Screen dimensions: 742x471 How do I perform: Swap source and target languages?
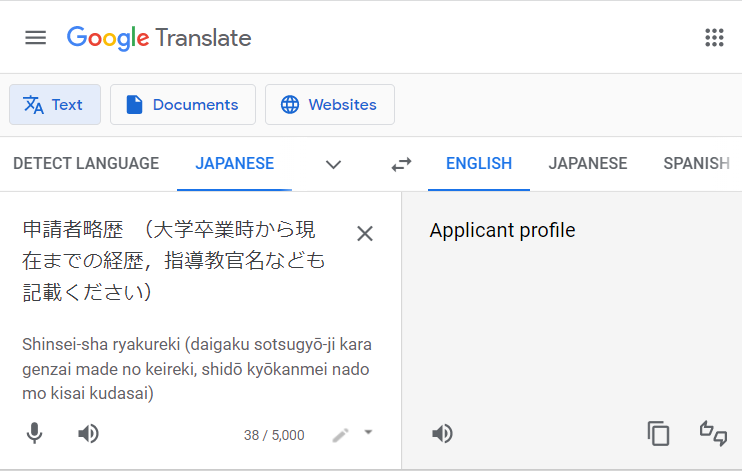(x=401, y=164)
